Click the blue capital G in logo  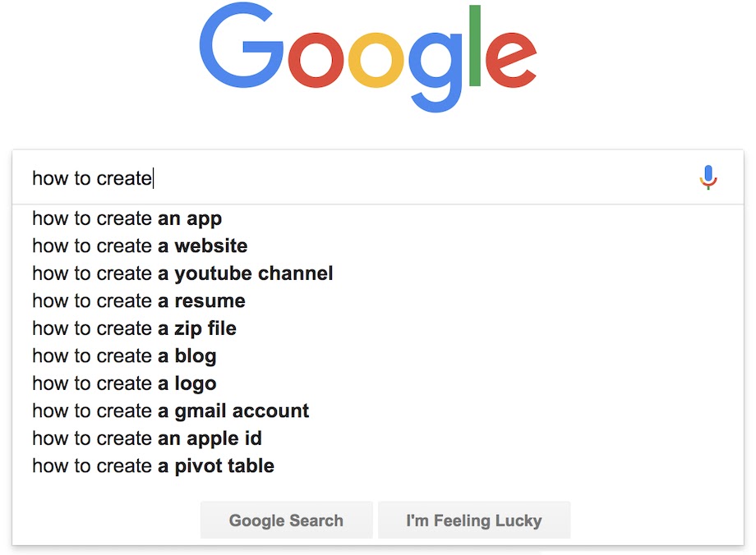tap(240, 50)
